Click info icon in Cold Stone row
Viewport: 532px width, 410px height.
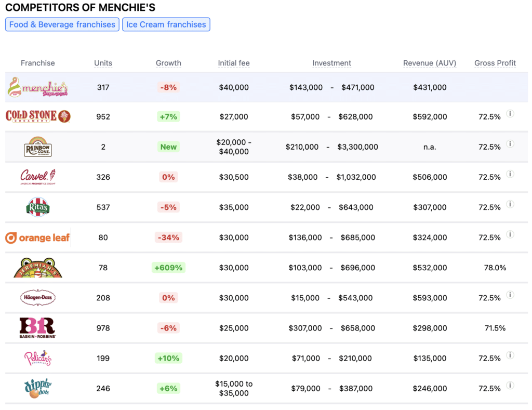tap(510, 114)
